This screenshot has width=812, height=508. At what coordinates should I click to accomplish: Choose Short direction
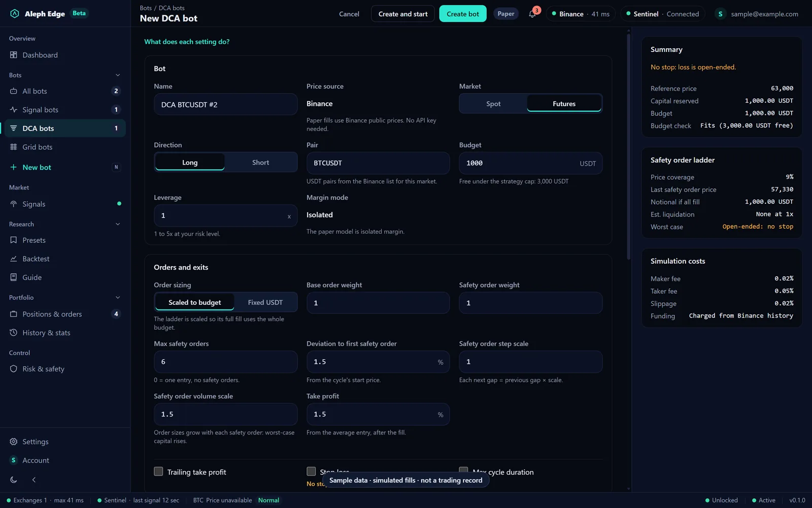(260, 163)
